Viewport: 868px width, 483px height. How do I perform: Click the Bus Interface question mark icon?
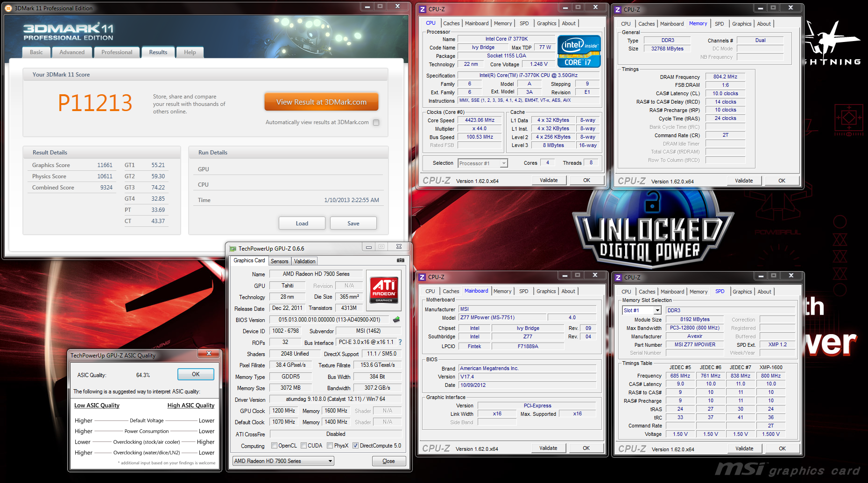(400, 342)
